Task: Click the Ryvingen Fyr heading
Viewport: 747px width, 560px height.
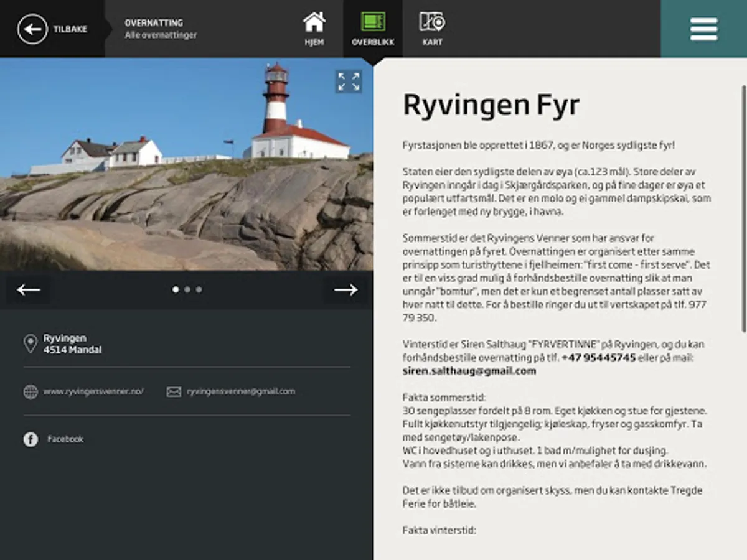Action: coord(491,105)
